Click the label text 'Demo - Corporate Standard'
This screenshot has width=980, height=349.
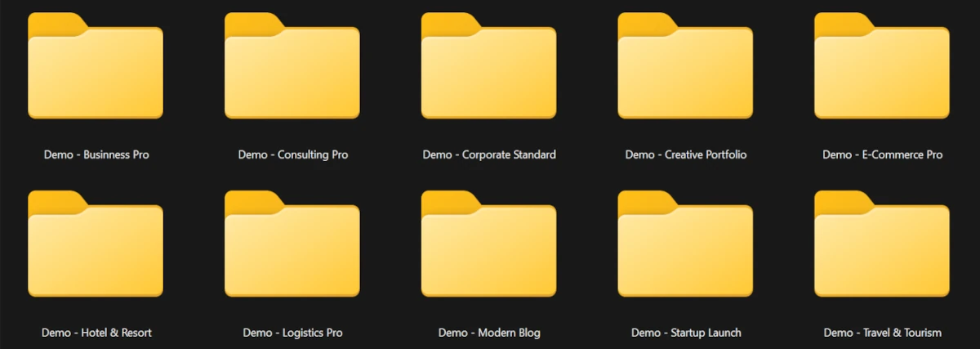click(489, 154)
